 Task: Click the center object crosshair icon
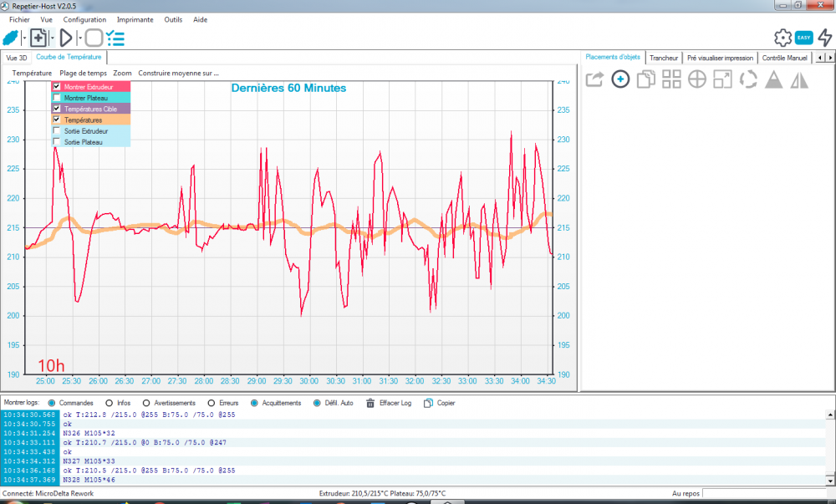[697, 79]
